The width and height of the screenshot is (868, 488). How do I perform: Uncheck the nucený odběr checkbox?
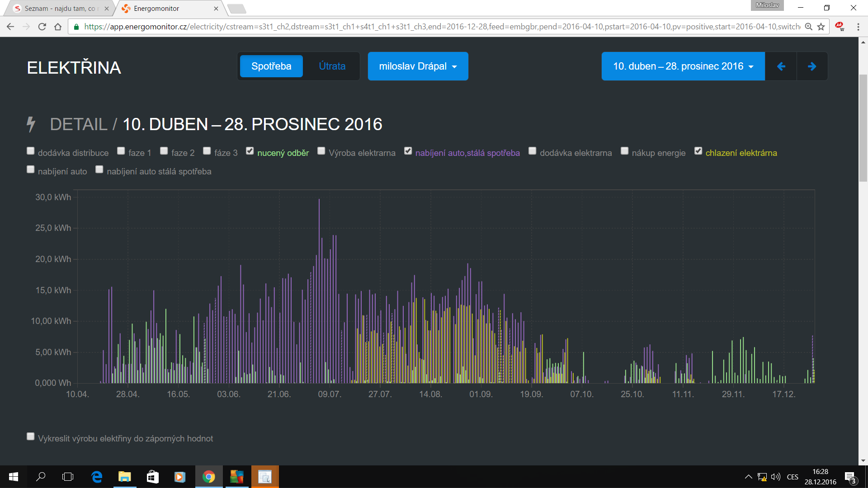click(250, 151)
